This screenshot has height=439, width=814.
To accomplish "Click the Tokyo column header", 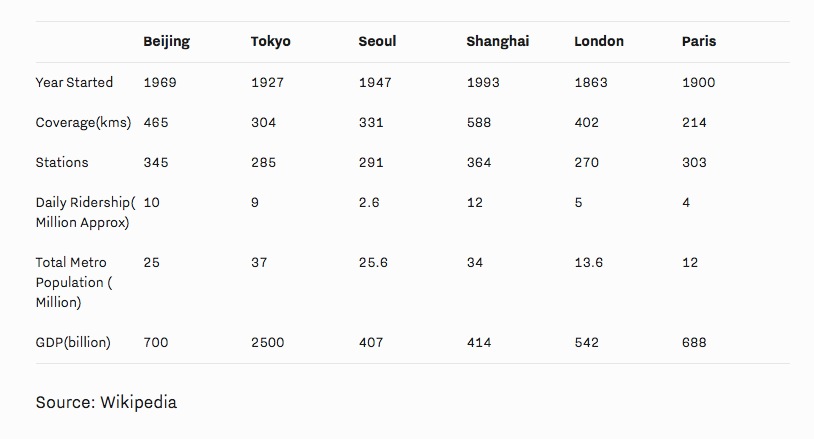I will (x=271, y=42).
